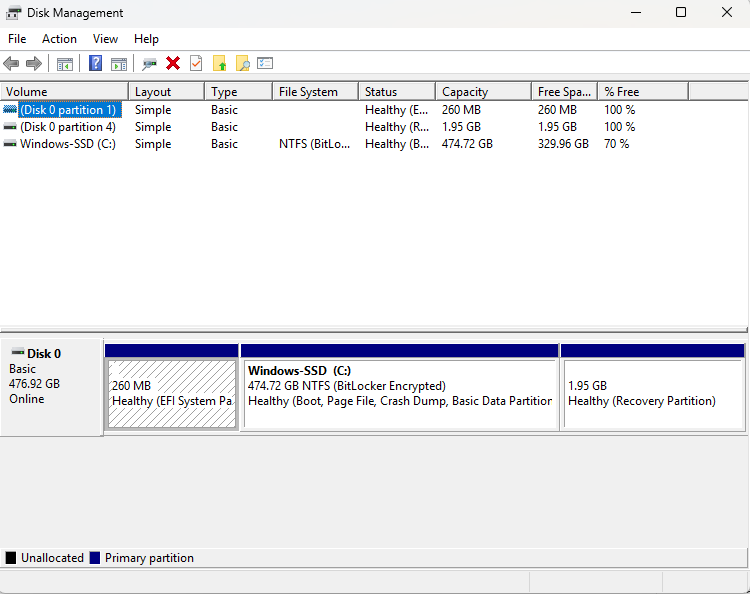This screenshot has width=750, height=594.
Task: Click the NTFS (BitLo... file system cell
Action: pos(315,144)
